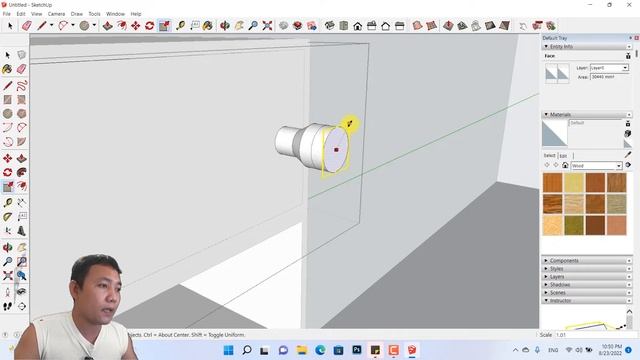Expand the Shadows panel
This screenshot has width=640, height=360.
click(546, 284)
